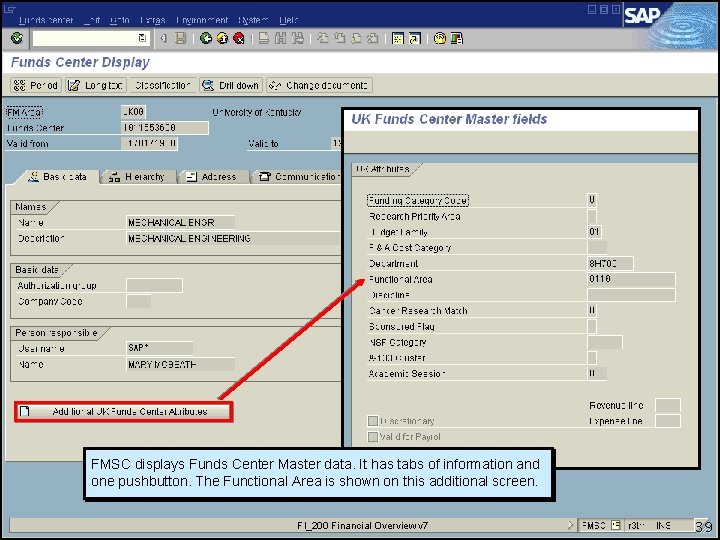Open the Help menu
The height and width of the screenshot is (540, 720).
point(289,20)
